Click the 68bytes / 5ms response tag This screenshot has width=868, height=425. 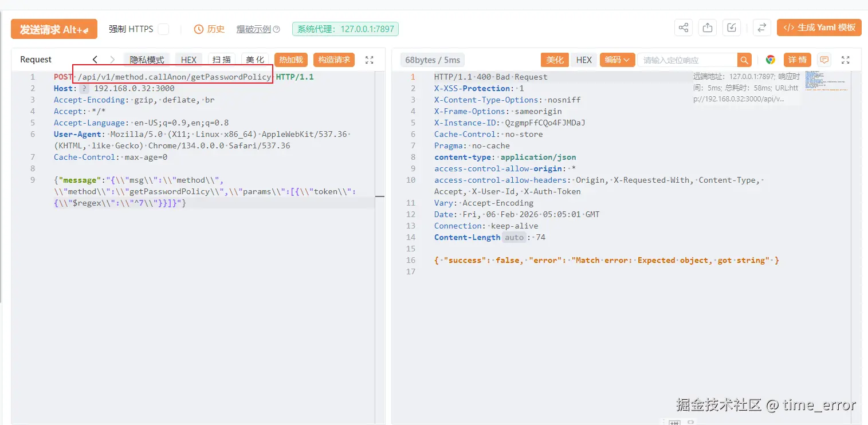pyautogui.click(x=433, y=60)
